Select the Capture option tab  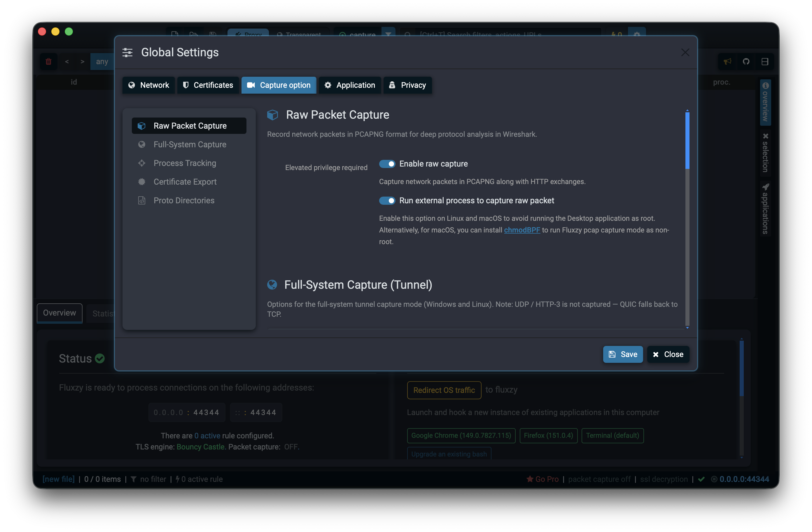279,85
